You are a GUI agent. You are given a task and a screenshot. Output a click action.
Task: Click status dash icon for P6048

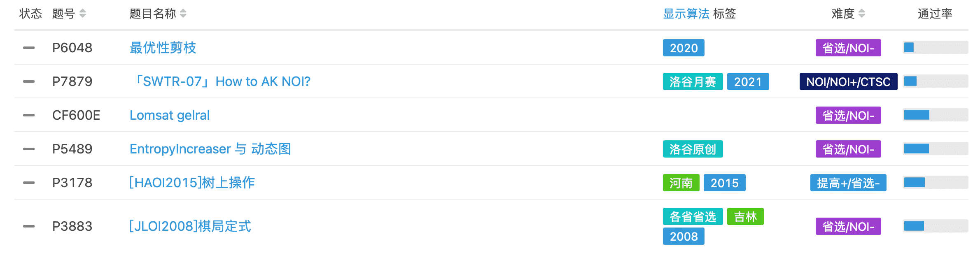[x=29, y=48]
